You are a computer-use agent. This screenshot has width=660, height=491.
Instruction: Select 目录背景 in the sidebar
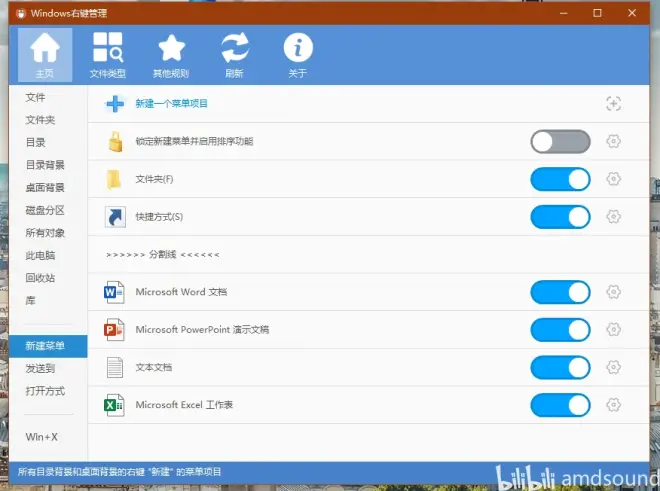pyautogui.click(x=45, y=165)
